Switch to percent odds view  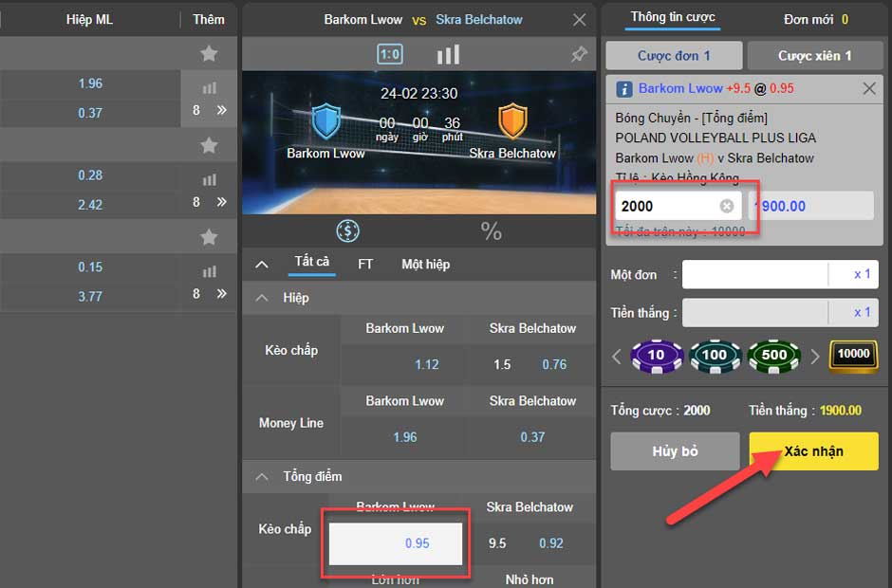[491, 231]
